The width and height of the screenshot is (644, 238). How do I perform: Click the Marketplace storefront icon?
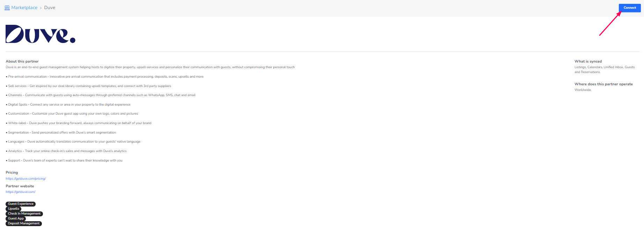click(7, 8)
